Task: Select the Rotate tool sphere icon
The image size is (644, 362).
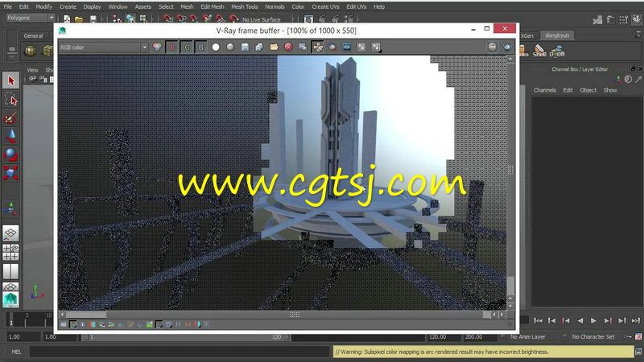Action: (10, 154)
